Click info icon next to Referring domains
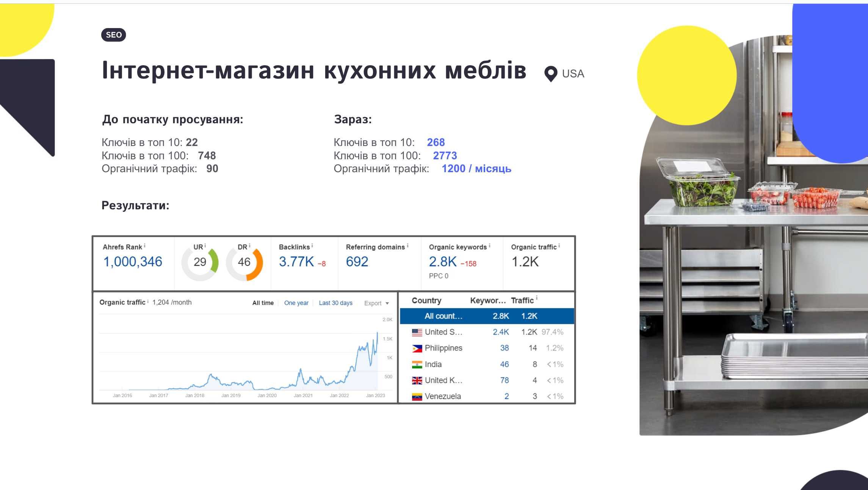 coord(407,246)
